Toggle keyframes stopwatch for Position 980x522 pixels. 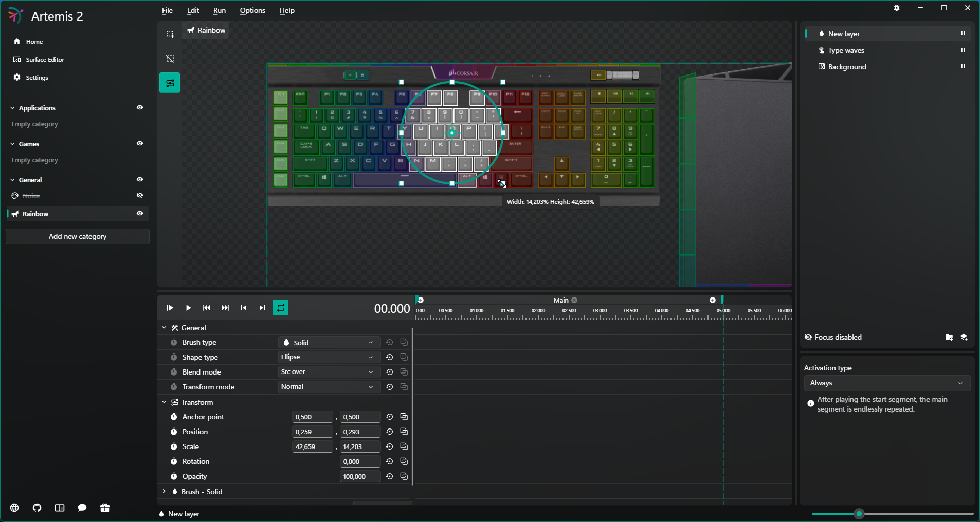click(x=174, y=432)
